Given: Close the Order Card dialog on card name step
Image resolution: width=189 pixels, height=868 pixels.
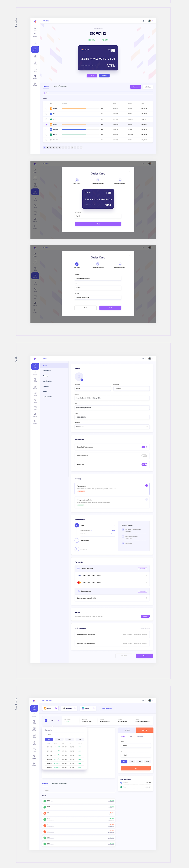Looking at the screenshot, I should [x=130, y=171].
